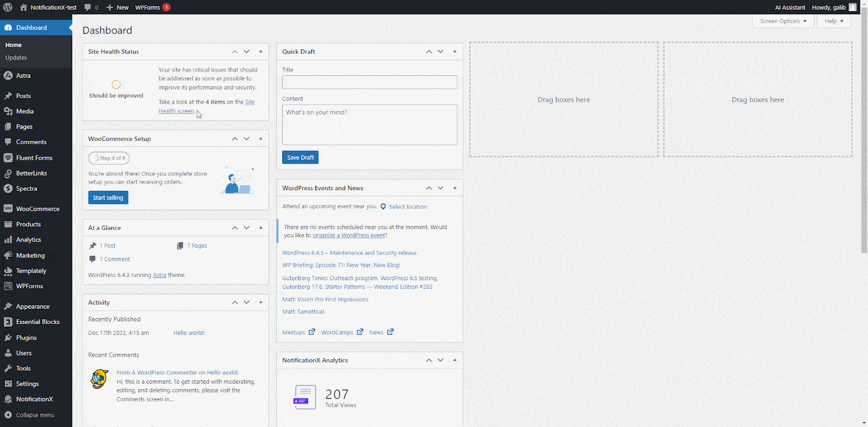The image size is (868, 427).
Task: Click the Pages icon in sidebar
Action: point(8,127)
